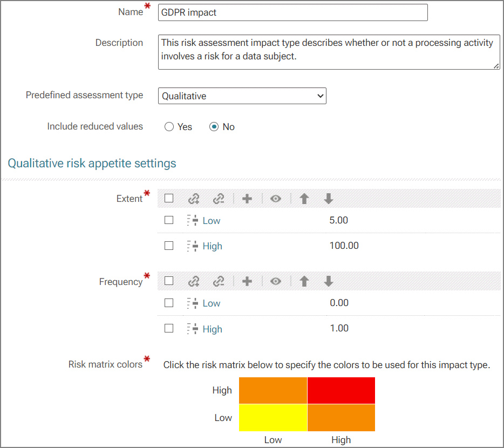Click the red High-High risk matrix cell
Viewport: 504px width, 448px height.
coord(341,390)
